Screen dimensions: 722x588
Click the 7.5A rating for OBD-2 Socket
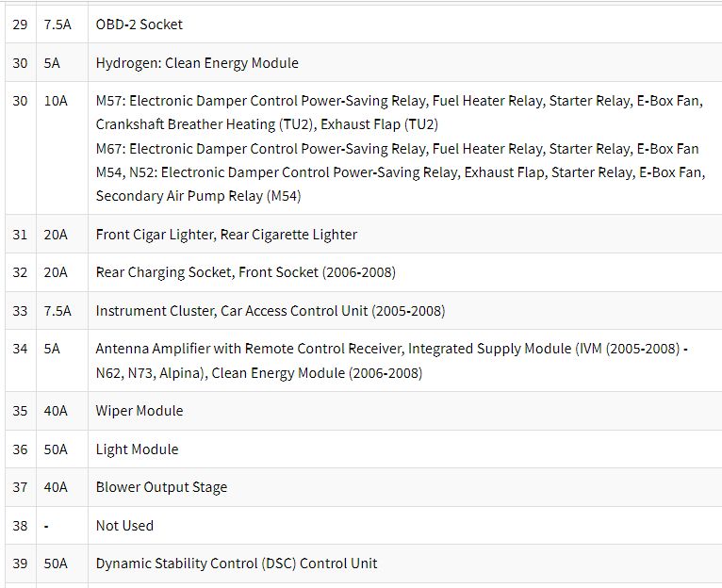pyautogui.click(x=57, y=24)
